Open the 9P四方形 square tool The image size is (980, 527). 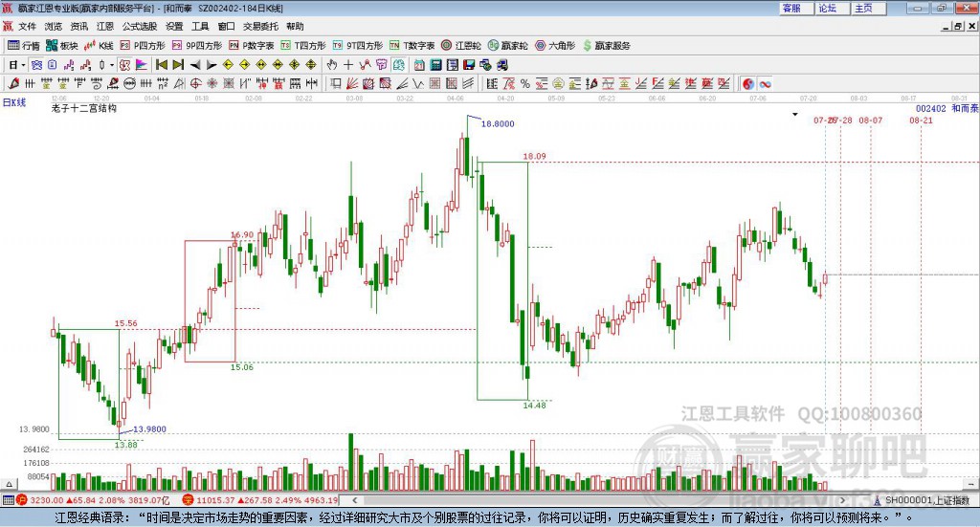pos(197,46)
